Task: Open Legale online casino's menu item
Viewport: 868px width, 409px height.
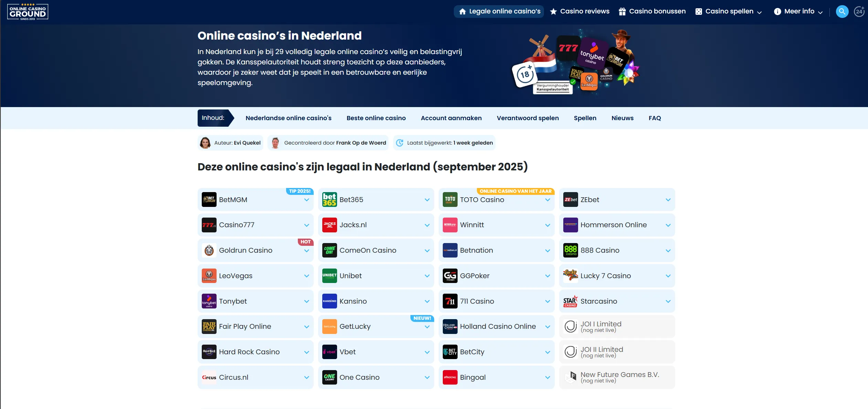Action: point(499,11)
